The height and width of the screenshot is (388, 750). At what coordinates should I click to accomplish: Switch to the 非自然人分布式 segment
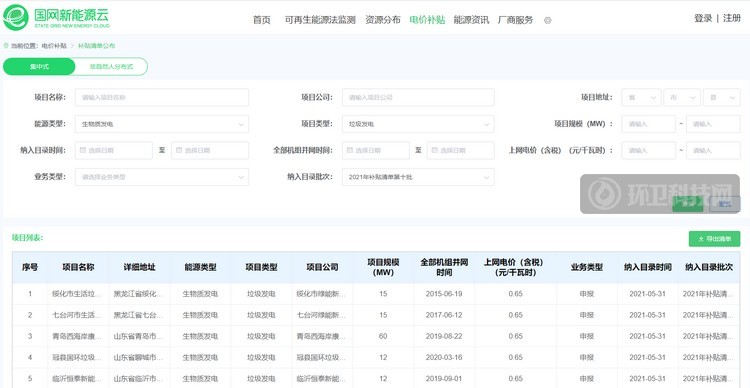click(x=111, y=67)
